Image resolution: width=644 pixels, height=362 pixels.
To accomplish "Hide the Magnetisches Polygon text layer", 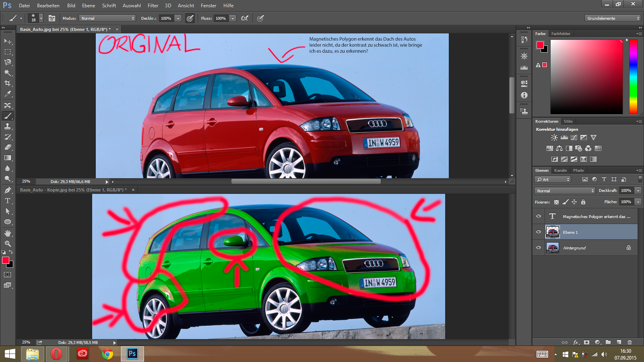I will pos(539,216).
